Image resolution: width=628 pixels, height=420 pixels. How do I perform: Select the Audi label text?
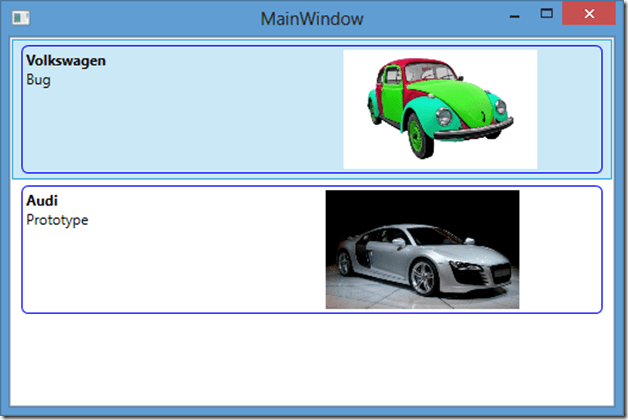coord(42,201)
